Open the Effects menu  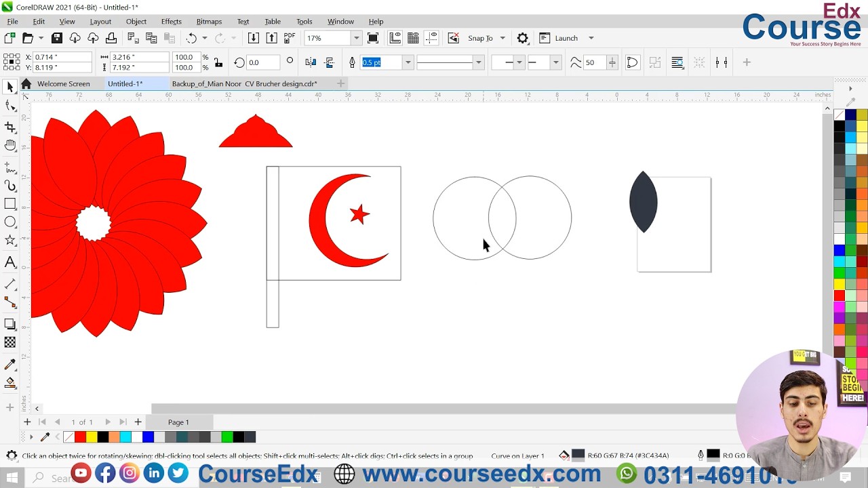click(x=171, y=21)
